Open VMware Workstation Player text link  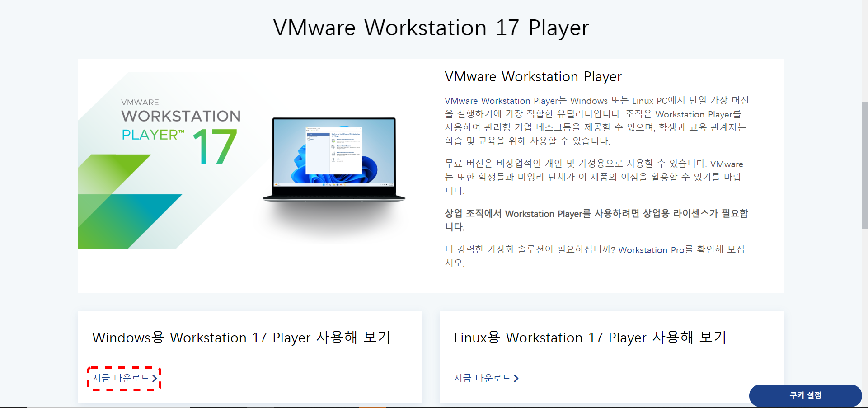pos(502,101)
